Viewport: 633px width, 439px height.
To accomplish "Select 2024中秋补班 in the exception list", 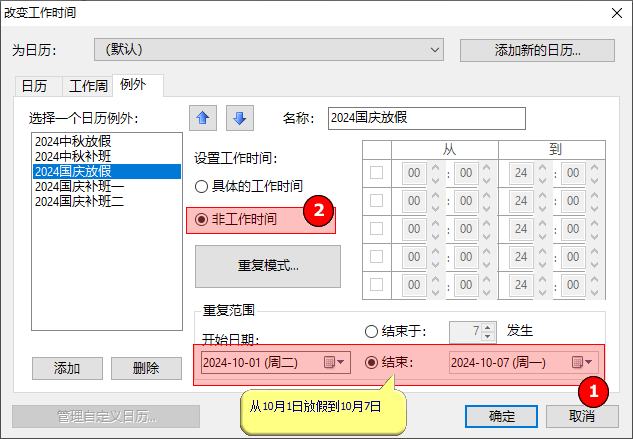I will click(x=73, y=157).
